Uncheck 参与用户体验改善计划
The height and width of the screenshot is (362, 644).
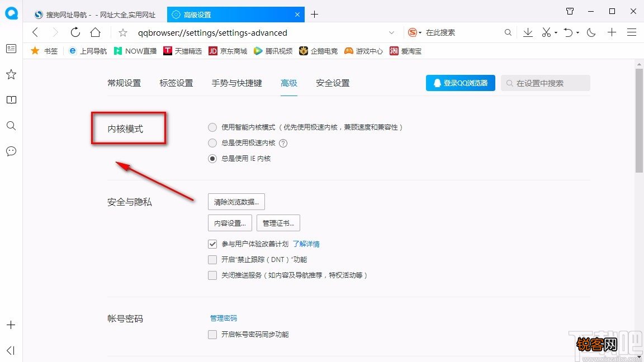(x=212, y=244)
